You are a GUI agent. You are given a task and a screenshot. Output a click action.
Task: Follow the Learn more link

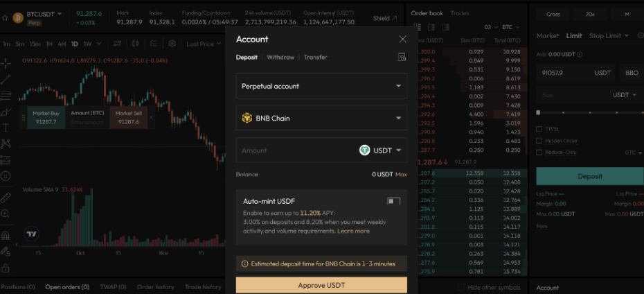click(353, 231)
